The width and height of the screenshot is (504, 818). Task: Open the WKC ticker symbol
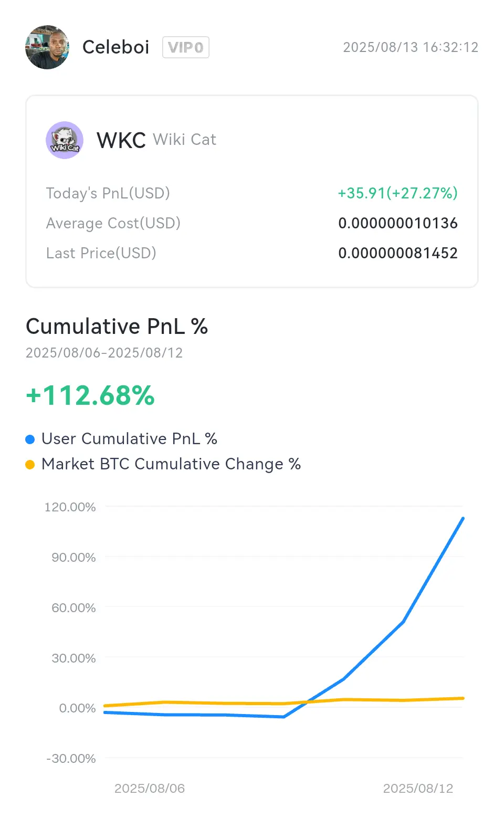(121, 140)
